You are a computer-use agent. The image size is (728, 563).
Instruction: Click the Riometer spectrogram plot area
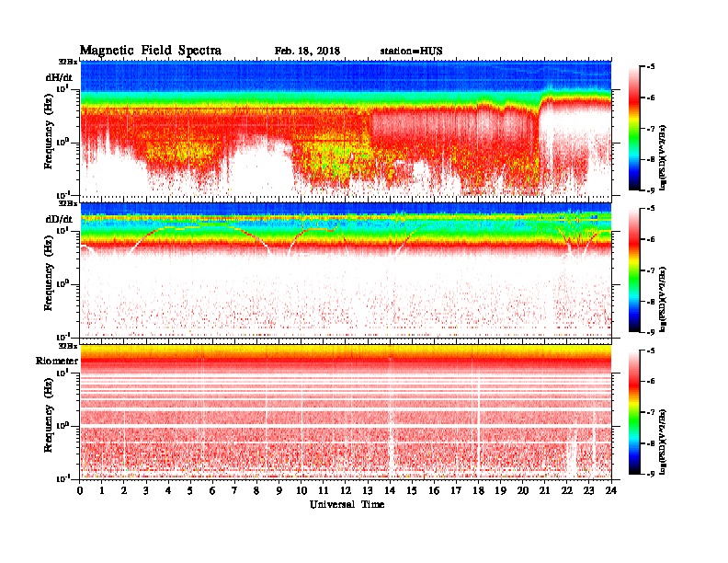pos(346,412)
